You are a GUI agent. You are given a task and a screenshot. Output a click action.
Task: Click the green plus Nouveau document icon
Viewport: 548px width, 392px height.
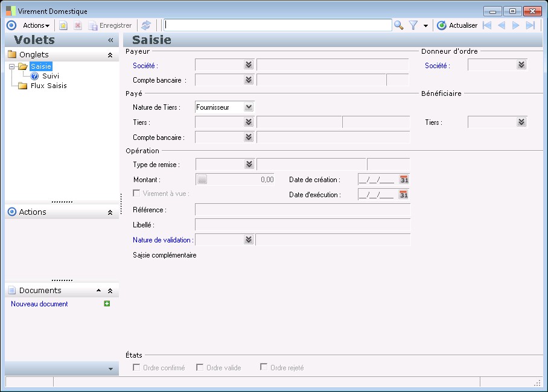coord(107,304)
